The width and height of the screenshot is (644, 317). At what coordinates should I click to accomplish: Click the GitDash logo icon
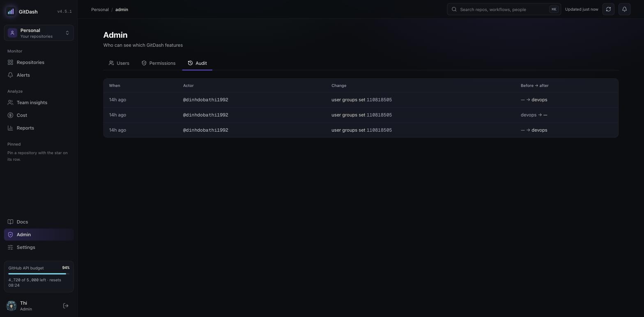pyautogui.click(x=11, y=11)
